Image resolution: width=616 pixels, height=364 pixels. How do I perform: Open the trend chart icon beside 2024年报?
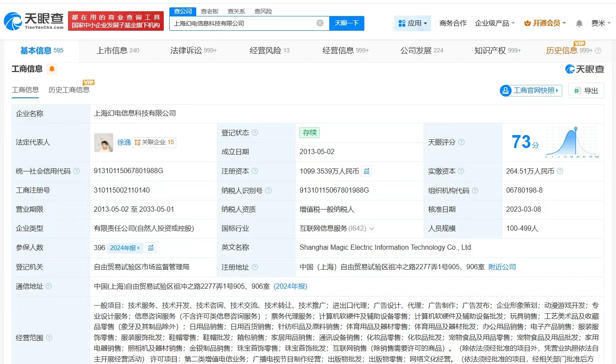151,248
